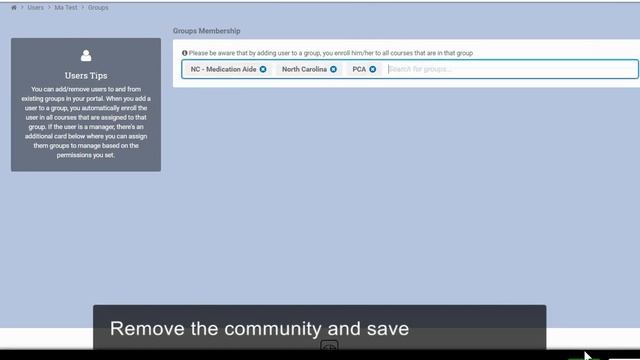This screenshot has height=360, width=640.
Task: Select the NC - Medication Aide tag text
Action: 223,69
